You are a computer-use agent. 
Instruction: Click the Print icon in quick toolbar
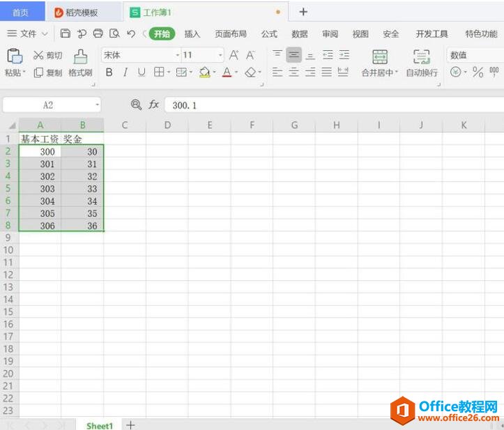98,33
